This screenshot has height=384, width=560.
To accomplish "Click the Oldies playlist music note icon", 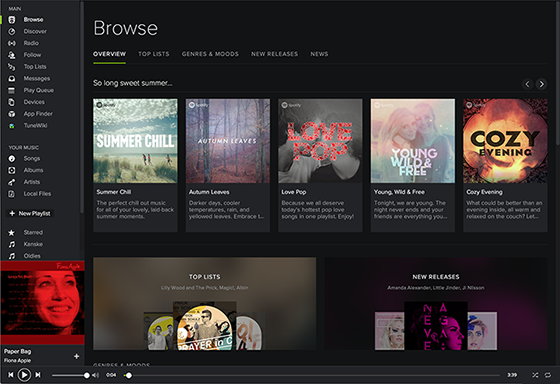I will tap(12, 256).
